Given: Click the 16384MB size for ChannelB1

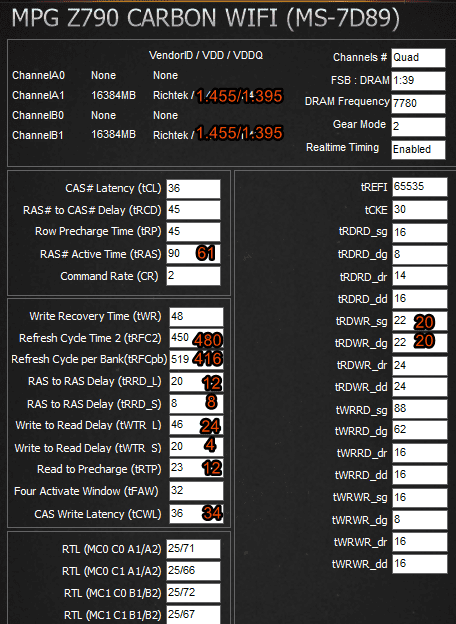Looking at the screenshot, I should pos(113,135).
